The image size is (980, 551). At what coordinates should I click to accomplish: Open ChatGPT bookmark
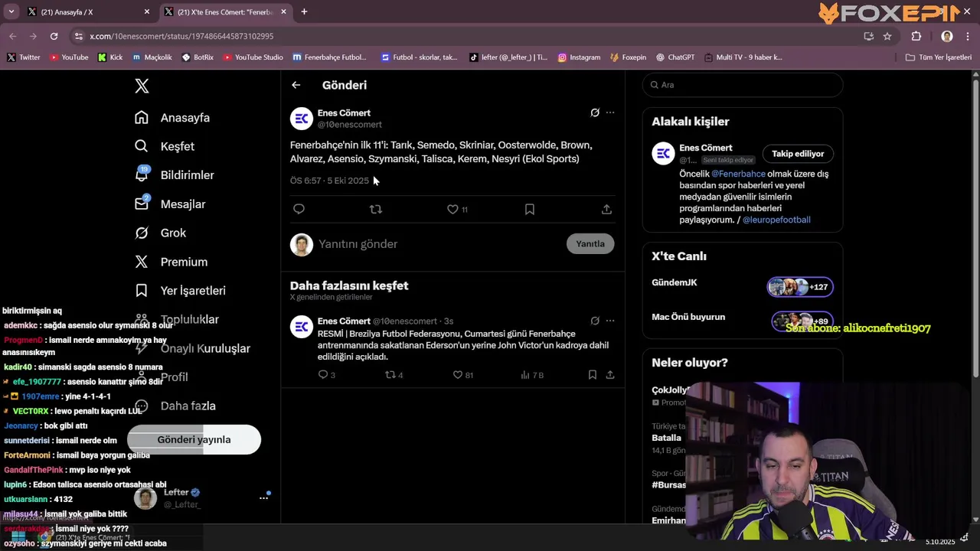click(x=675, y=57)
